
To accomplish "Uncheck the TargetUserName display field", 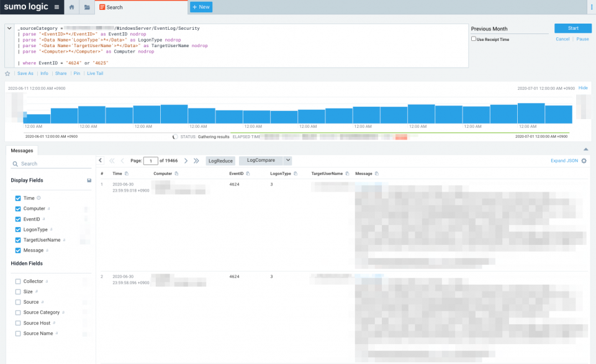I will pyautogui.click(x=18, y=240).
